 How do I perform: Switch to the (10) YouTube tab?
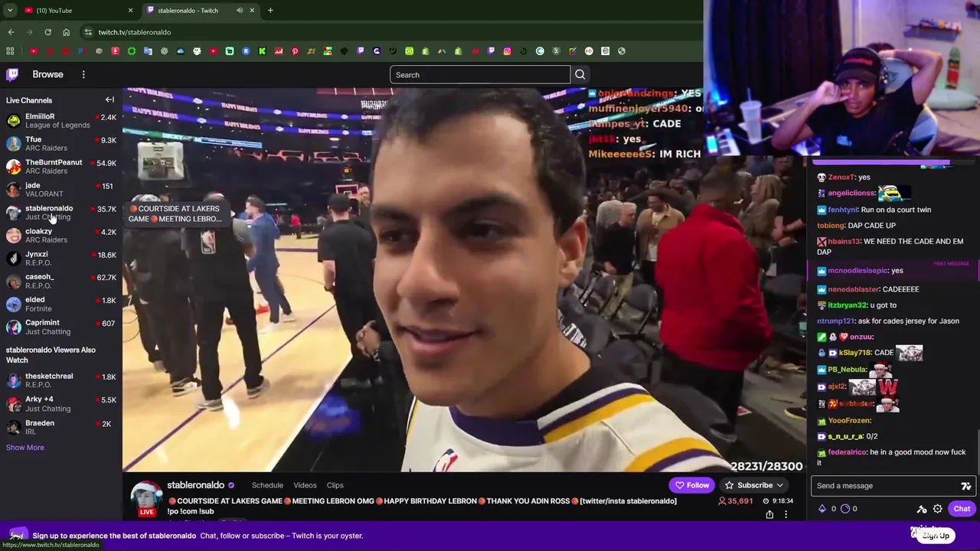tap(77, 10)
